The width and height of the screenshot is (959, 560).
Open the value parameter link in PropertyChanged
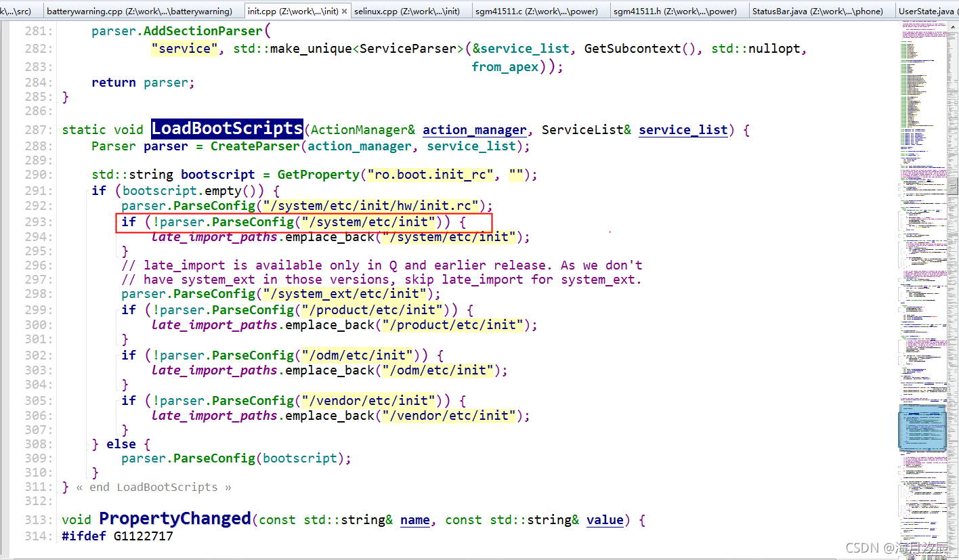[605, 519]
